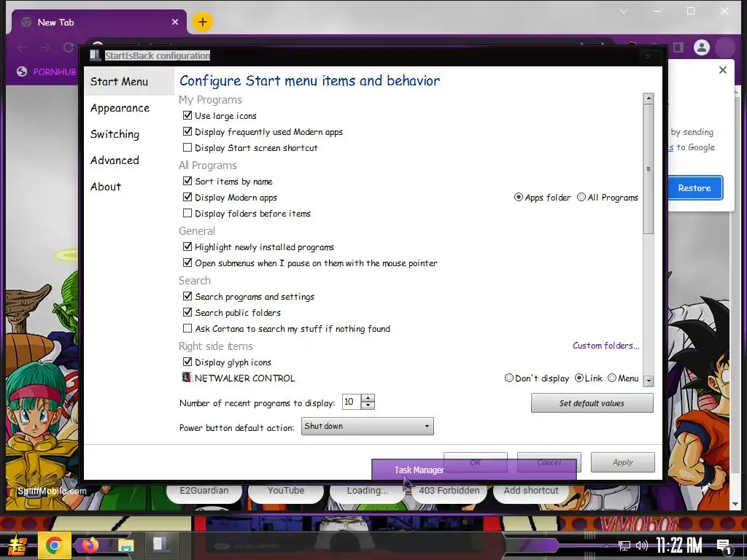Open the PORNHUB bookmark in bookmarks bar
The width and height of the screenshot is (747, 560).
(47, 72)
